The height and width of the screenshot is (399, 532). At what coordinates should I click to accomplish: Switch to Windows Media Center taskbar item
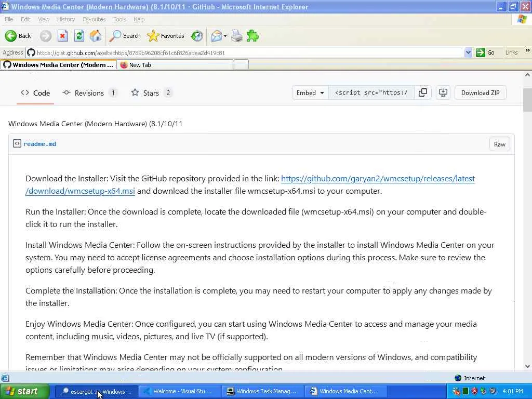tap(345, 391)
